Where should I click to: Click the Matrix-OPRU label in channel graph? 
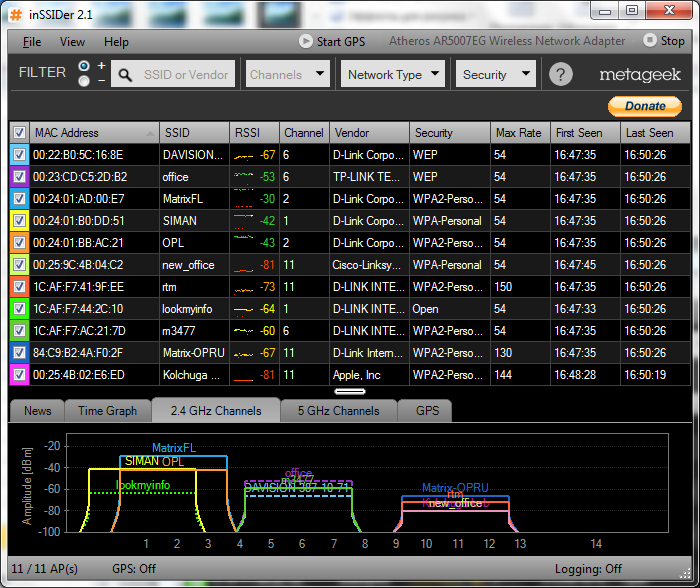coord(455,488)
